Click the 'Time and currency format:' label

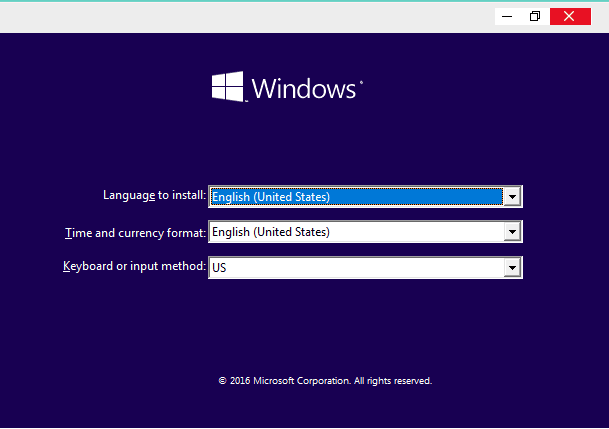click(x=135, y=233)
